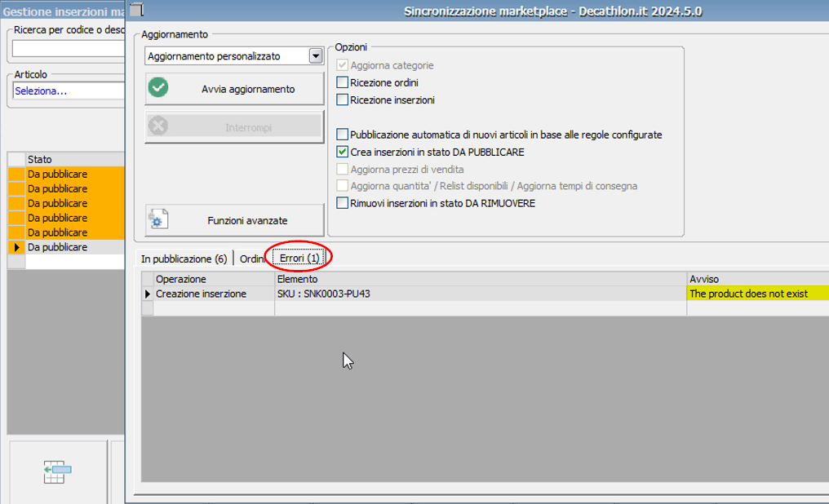
Task: Uncheck Crea inserzioni in stato DA PUBBLICARE
Action: tap(342, 152)
